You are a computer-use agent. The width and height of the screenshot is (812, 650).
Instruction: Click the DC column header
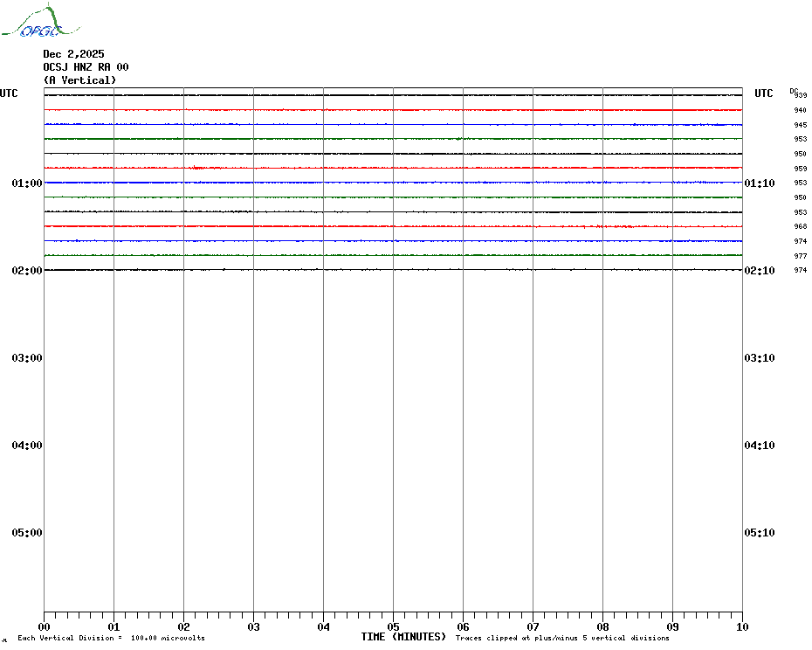(793, 91)
